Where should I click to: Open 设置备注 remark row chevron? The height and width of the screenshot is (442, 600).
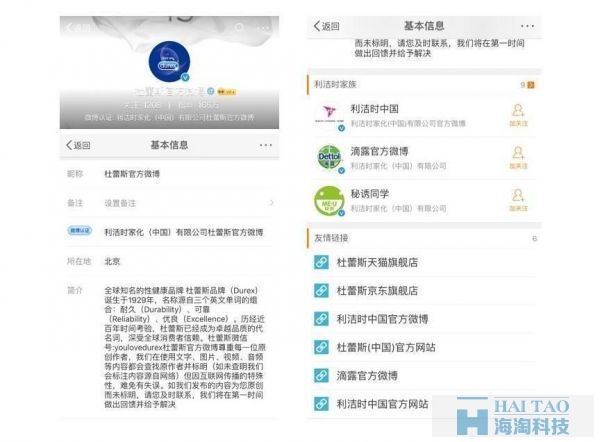coord(271,202)
